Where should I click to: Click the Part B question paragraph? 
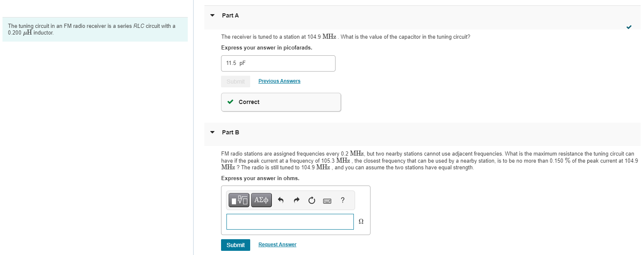click(x=429, y=161)
